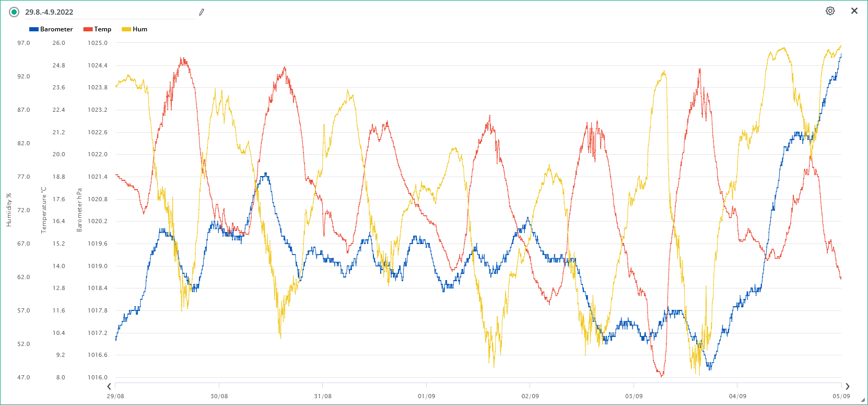Select the 01/09 date marker on axis
Screen dimensions: 868x405
(426, 396)
